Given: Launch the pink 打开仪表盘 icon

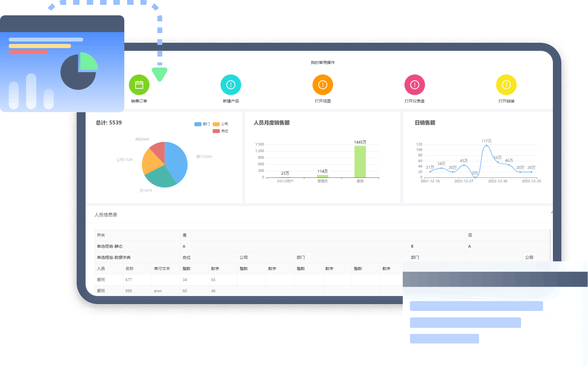Looking at the screenshot, I should 414,85.
